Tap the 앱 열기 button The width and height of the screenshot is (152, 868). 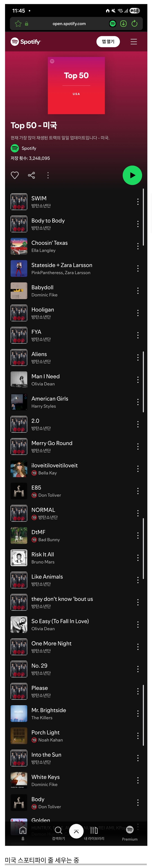tap(108, 42)
